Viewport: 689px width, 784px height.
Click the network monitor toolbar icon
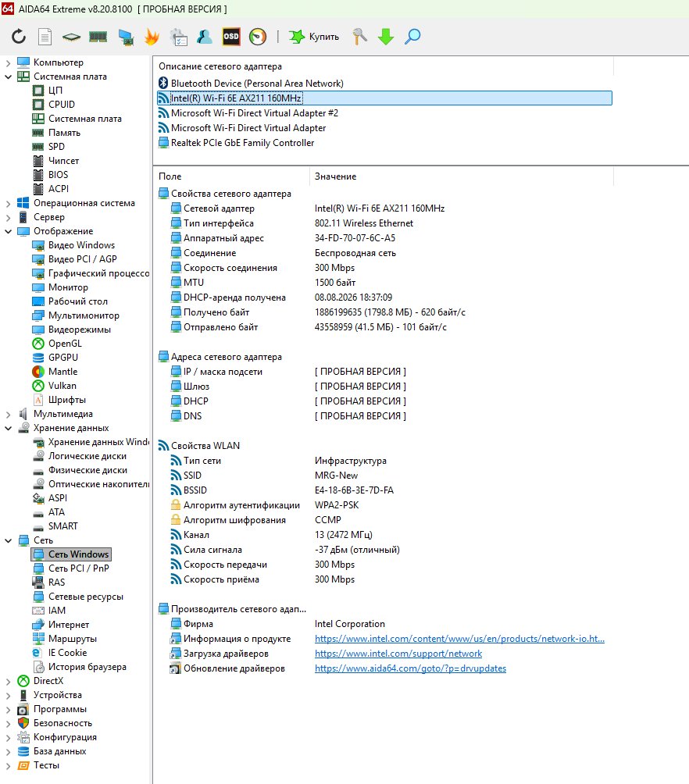[x=126, y=37]
